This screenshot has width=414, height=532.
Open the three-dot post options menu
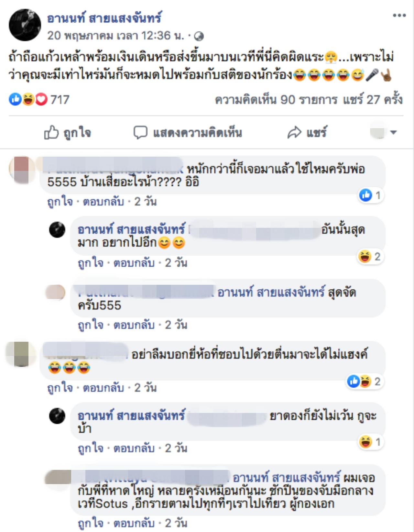tap(399, 16)
